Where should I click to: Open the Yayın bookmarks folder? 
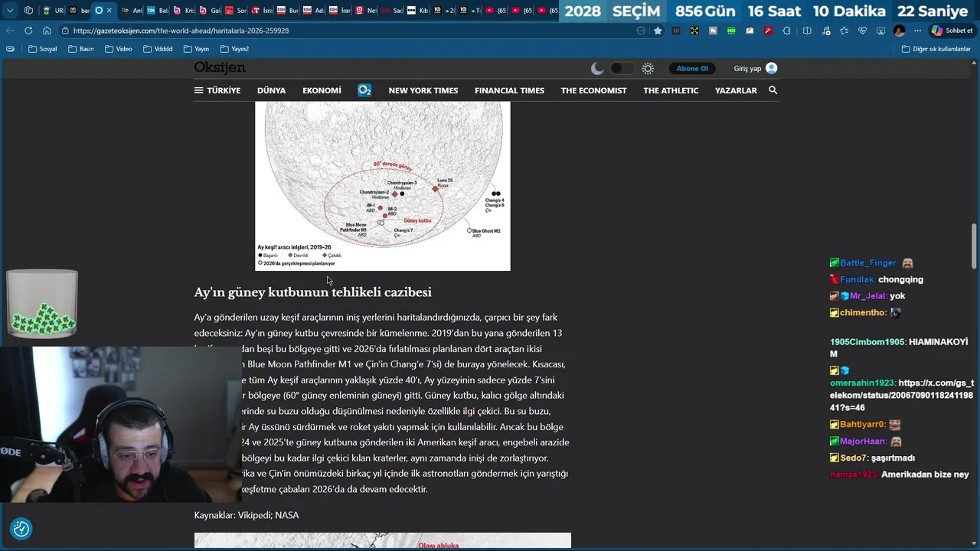click(197, 49)
